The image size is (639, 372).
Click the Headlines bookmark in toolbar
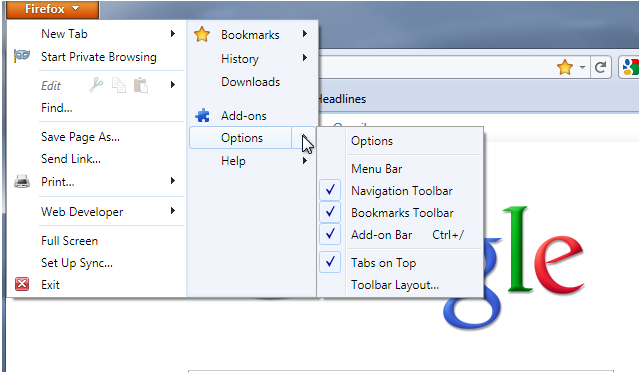[342, 99]
